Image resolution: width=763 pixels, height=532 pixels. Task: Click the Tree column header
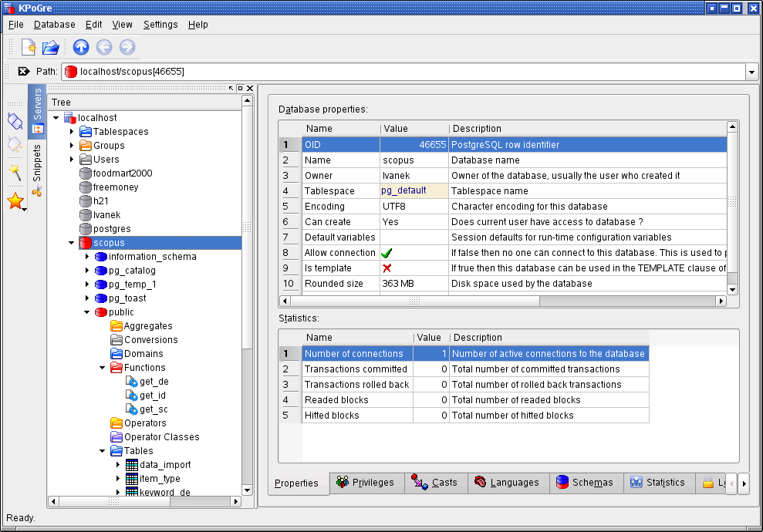[146, 102]
